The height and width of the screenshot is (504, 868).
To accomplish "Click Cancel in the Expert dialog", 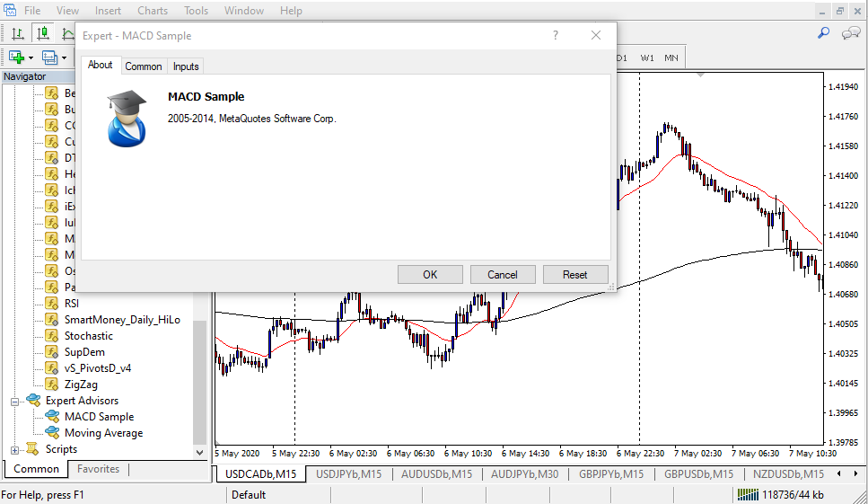I will [503, 275].
